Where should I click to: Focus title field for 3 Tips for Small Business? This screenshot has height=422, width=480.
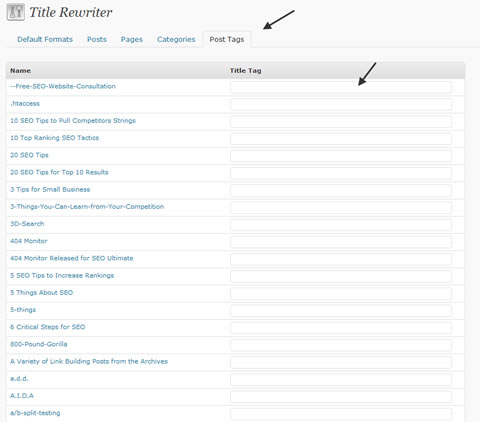[x=341, y=190]
